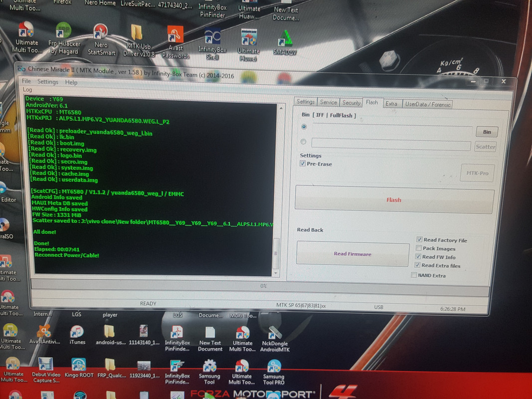Image resolution: width=532 pixels, height=399 pixels.
Task: Click the MTK-Pro button
Action: [x=477, y=173]
